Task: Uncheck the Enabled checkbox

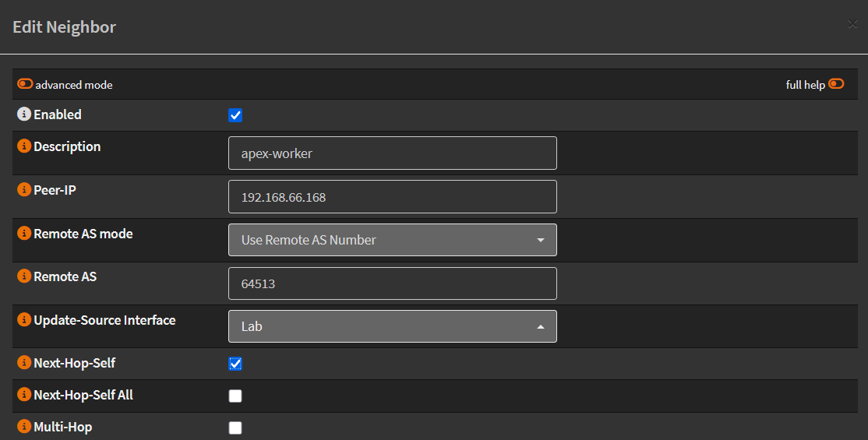Action: 235,115
